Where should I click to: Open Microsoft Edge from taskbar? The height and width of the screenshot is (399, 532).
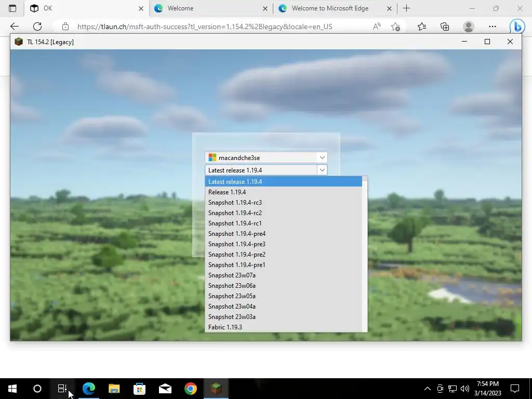(x=89, y=389)
